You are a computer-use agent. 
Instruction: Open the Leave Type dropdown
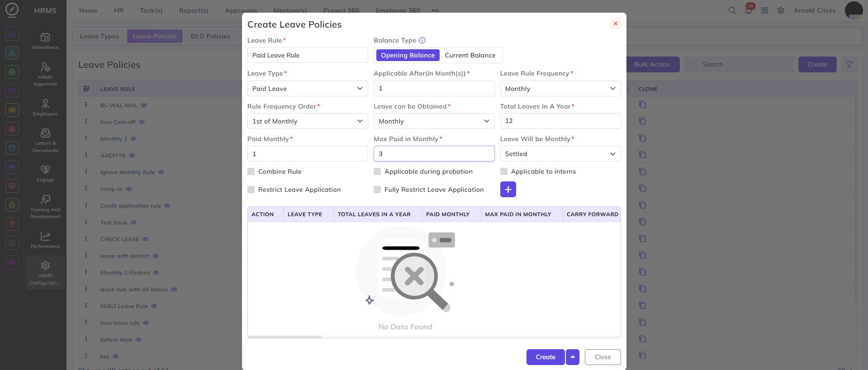(x=308, y=89)
